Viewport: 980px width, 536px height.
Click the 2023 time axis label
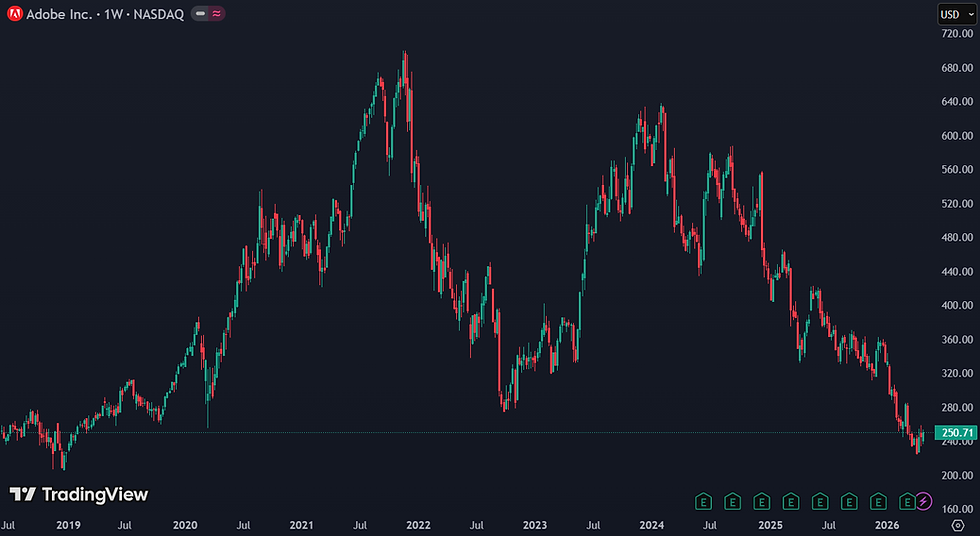pos(535,525)
